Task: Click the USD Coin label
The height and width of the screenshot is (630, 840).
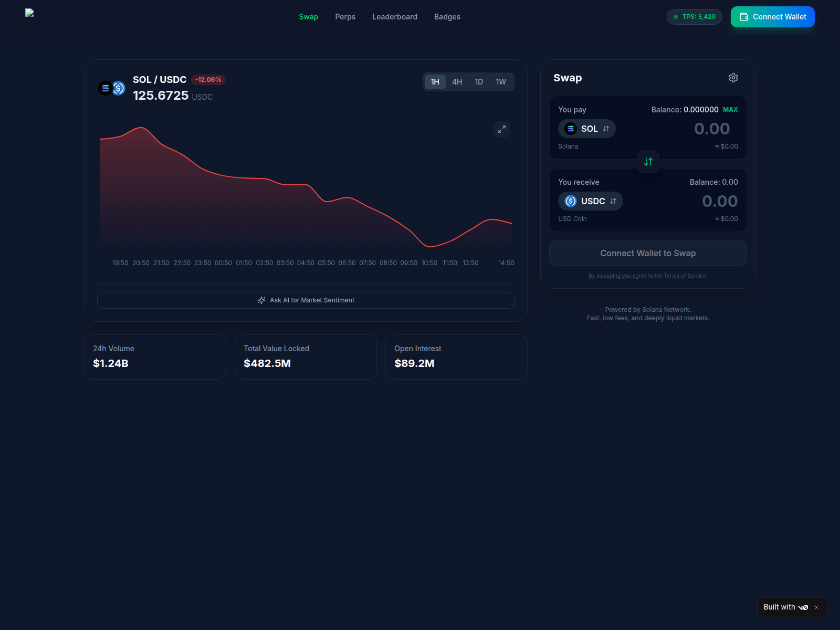Action: [x=572, y=219]
